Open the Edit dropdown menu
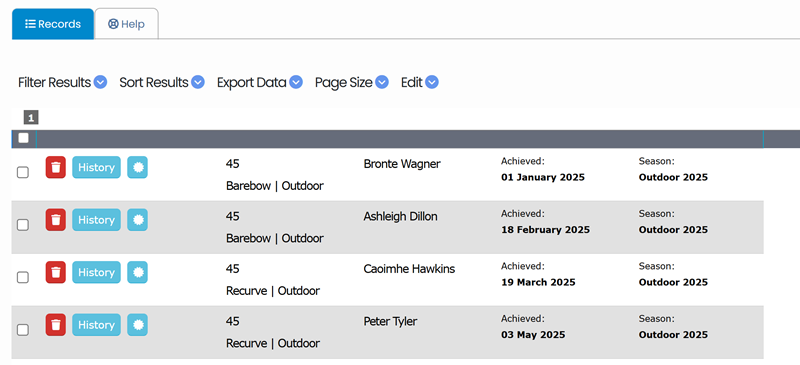The image size is (800, 365). tap(419, 82)
